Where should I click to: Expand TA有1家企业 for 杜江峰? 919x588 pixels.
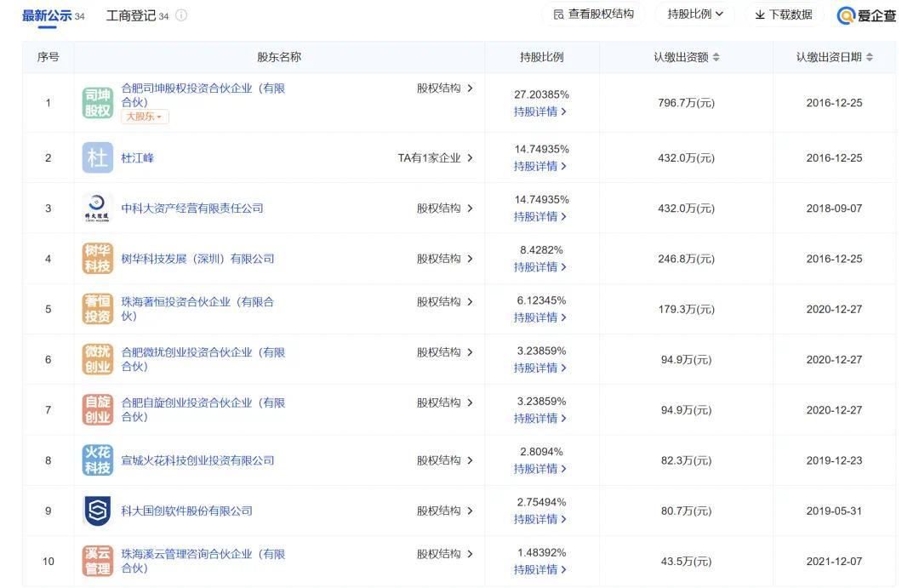(436, 157)
